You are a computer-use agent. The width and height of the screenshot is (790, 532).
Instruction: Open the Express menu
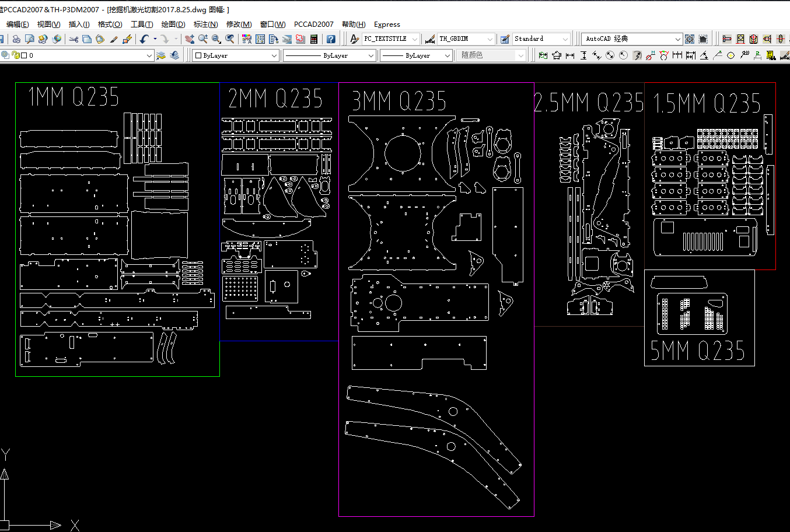(x=387, y=24)
